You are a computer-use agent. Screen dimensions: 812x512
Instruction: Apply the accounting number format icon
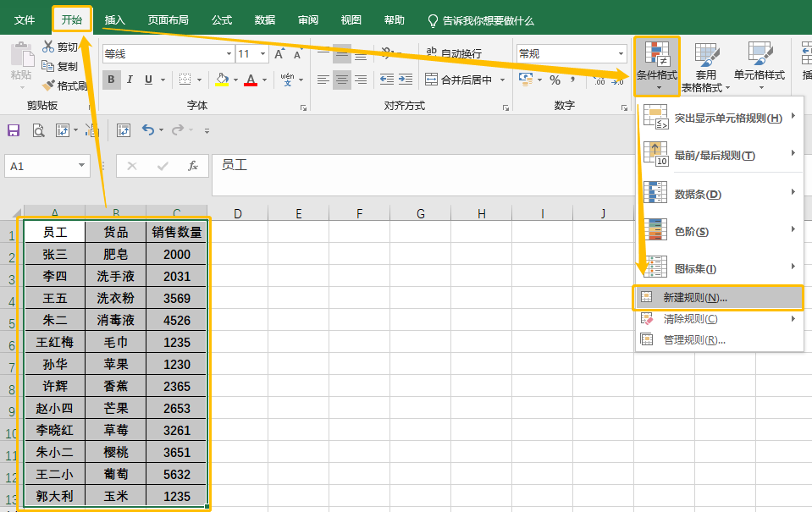click(526, 80)
